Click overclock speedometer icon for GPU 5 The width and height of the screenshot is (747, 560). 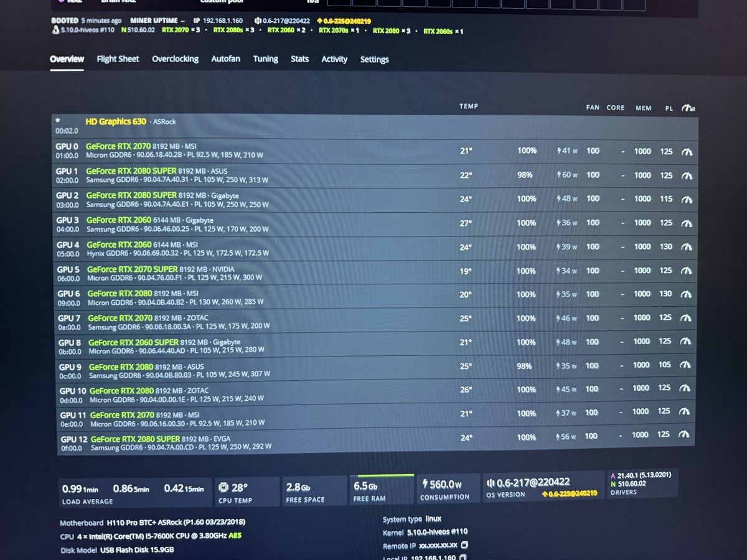(x=687, y=271)
